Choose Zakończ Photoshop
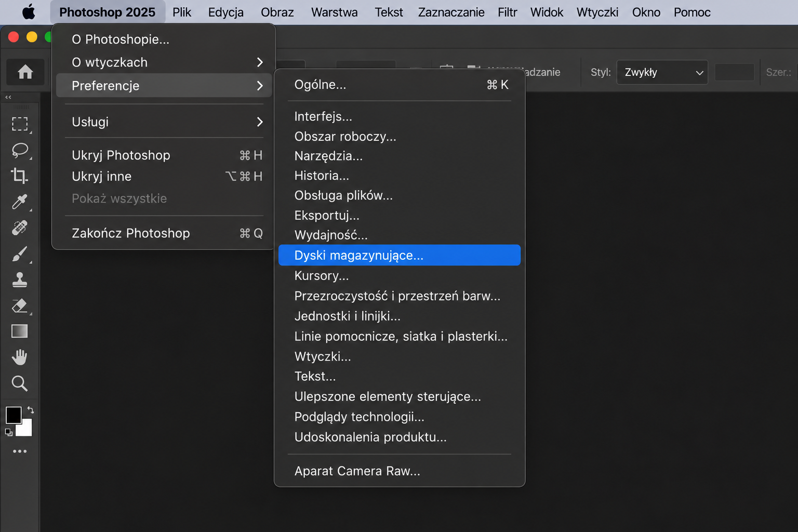798x532 pixels. point(164,233)
